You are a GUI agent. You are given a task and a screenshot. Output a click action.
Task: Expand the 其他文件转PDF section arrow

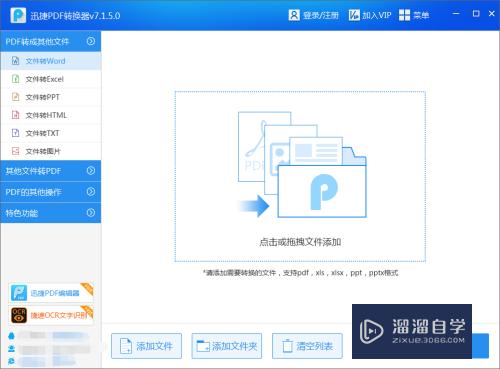pyautogui.click(x=91, y=171)
